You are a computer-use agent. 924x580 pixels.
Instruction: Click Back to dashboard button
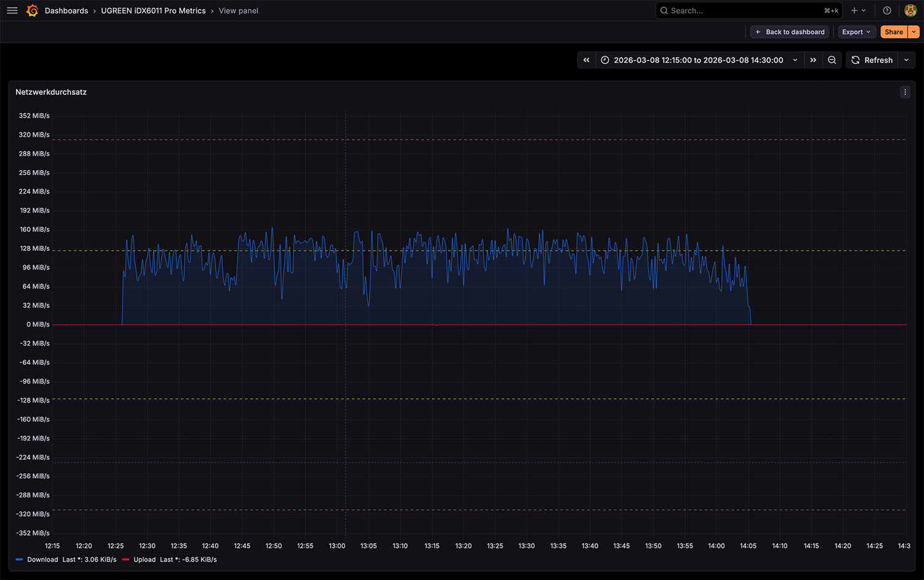coord(790,32)
